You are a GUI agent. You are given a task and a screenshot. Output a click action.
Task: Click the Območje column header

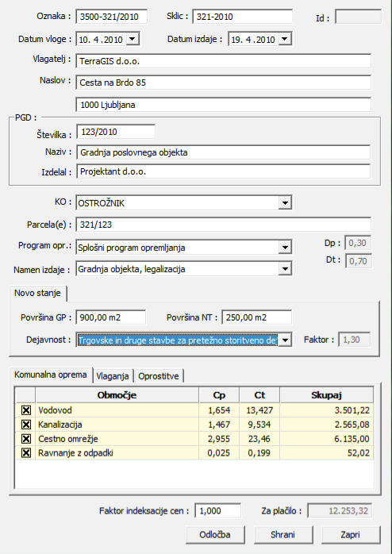[117, 395]
